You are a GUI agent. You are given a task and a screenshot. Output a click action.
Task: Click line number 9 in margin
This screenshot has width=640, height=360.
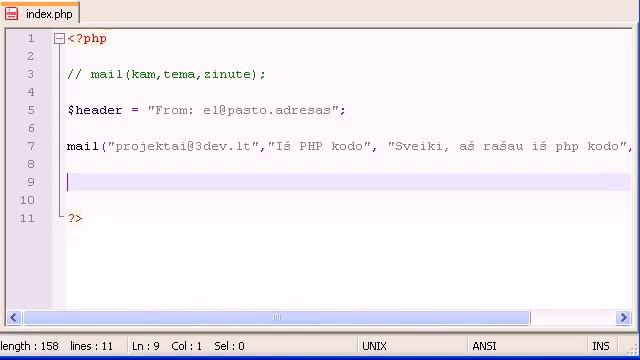click(31, 182)
